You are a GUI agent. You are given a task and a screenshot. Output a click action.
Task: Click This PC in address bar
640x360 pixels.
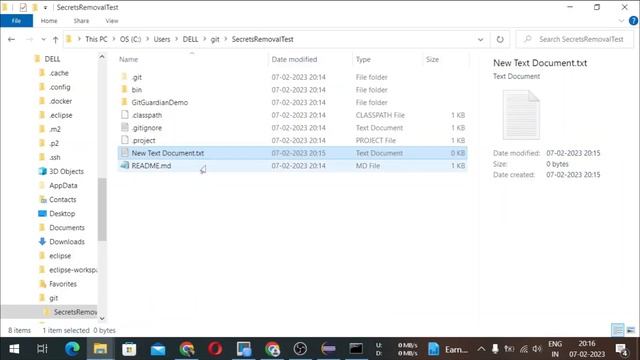[x=96, y=39]
